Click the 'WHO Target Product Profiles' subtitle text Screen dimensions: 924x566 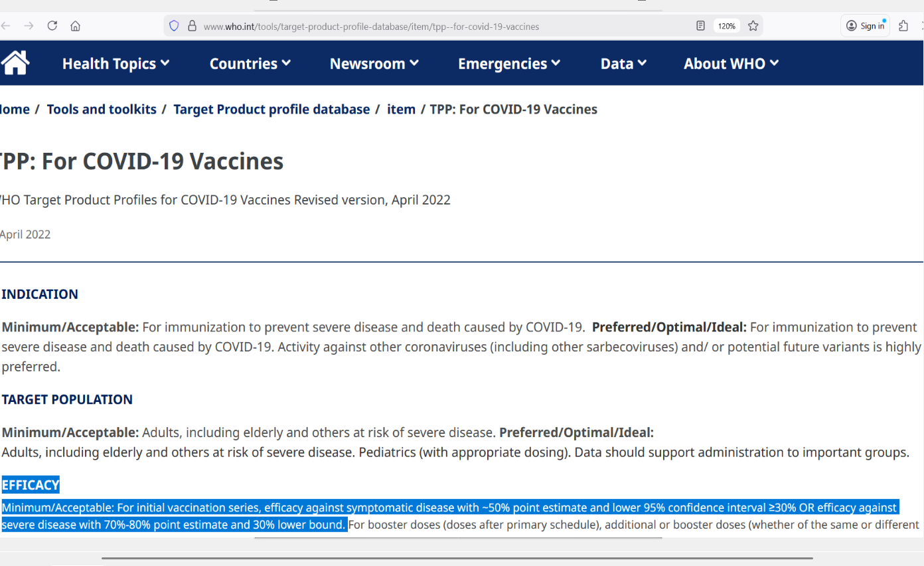click(x=224, y=200)
